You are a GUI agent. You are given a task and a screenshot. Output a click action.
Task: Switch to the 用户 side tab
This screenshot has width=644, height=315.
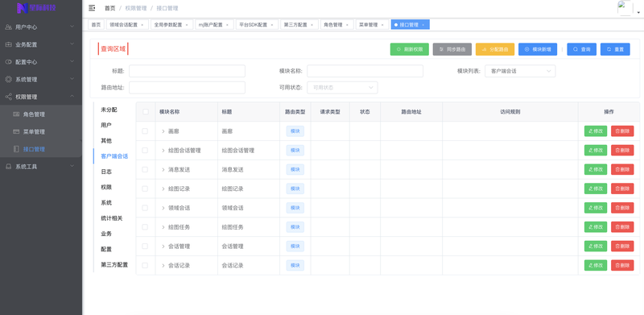pos(106,125)
